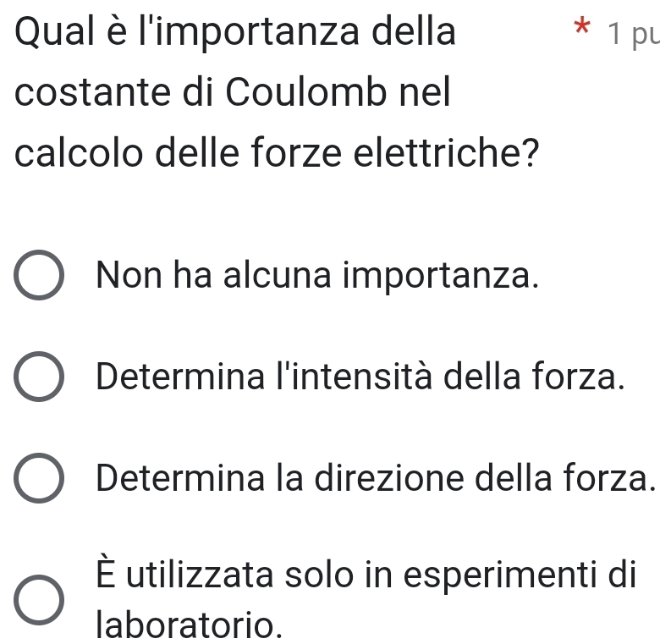Click the 'Determina la direzione della forza.' answer text
The height and width of the screenshot is (644, 660).
(x=376, y=478)
